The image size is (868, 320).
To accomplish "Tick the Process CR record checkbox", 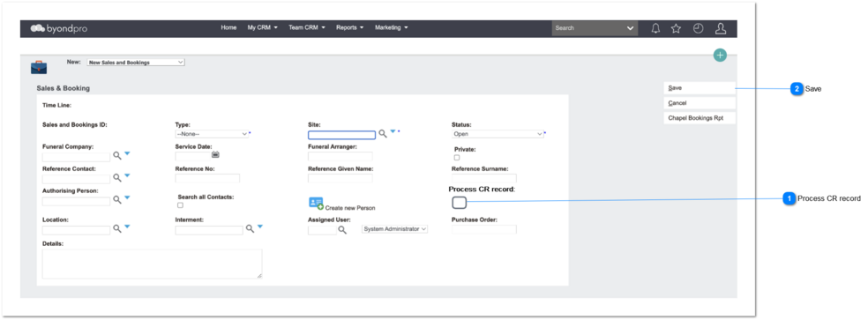I will [459, 203].
